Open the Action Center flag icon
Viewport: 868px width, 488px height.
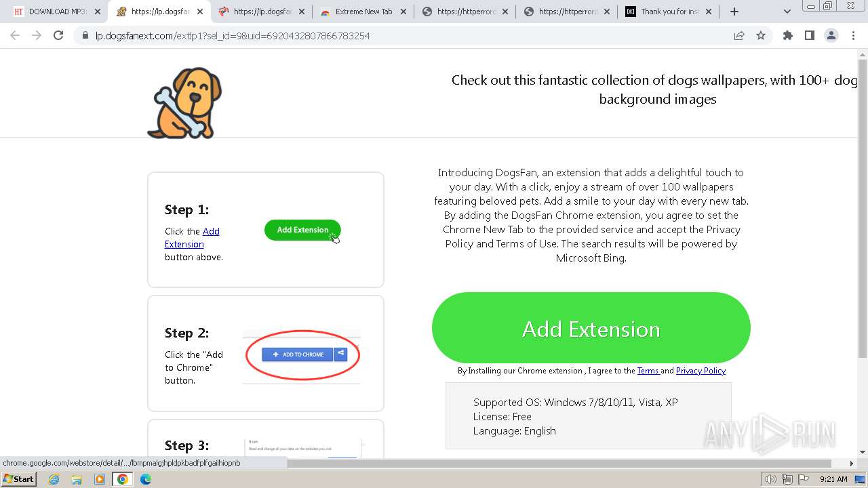point(804,479)
